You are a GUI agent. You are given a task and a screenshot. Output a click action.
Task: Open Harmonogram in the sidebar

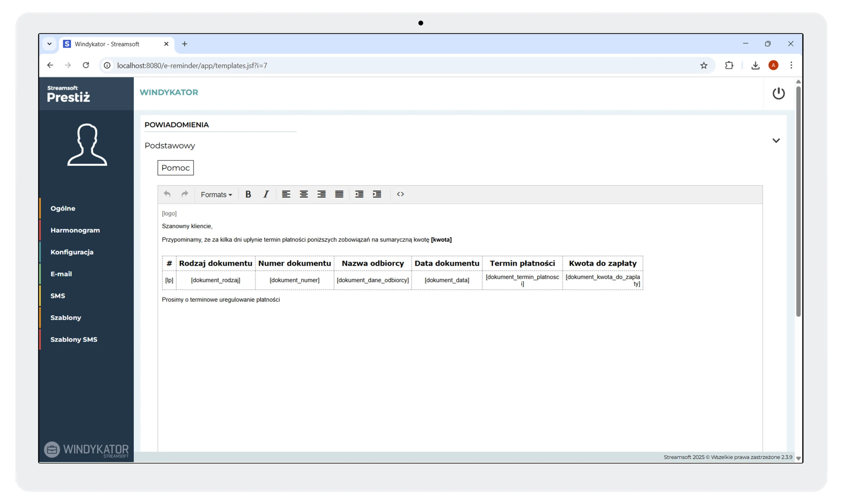pyautogui.click(x=75, y=230)
